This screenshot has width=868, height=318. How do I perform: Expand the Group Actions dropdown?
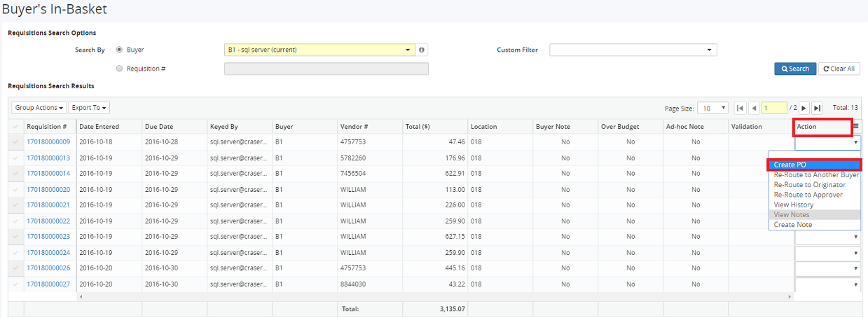pos(39,108)
